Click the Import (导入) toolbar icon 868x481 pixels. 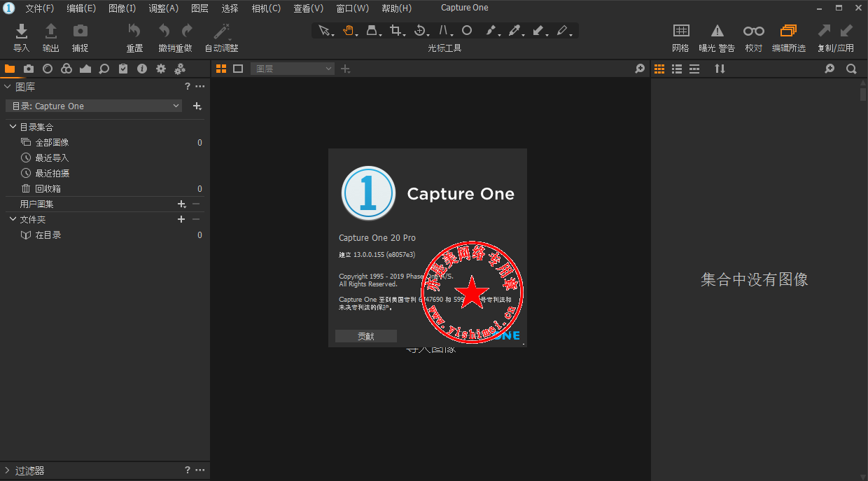tap(22, 31)
